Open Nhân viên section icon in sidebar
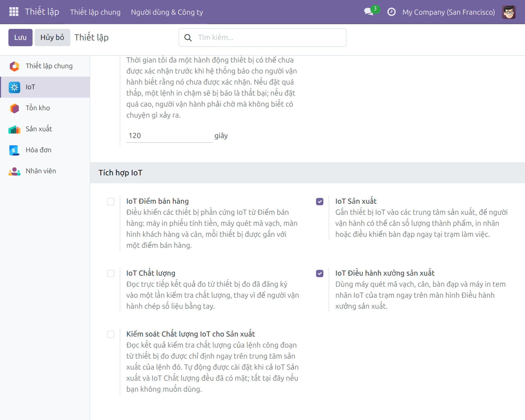525x420 pixels. click(x=14, y=171)
